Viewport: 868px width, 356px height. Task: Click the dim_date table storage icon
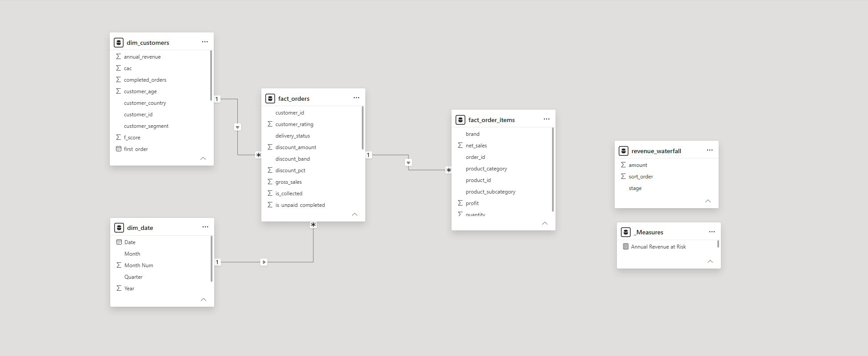[119, 228]
